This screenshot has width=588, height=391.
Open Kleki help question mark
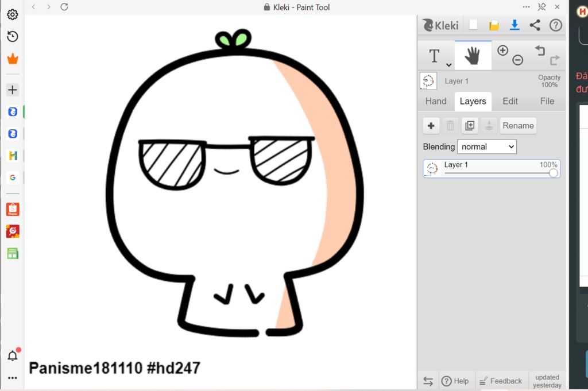(555, 25)
